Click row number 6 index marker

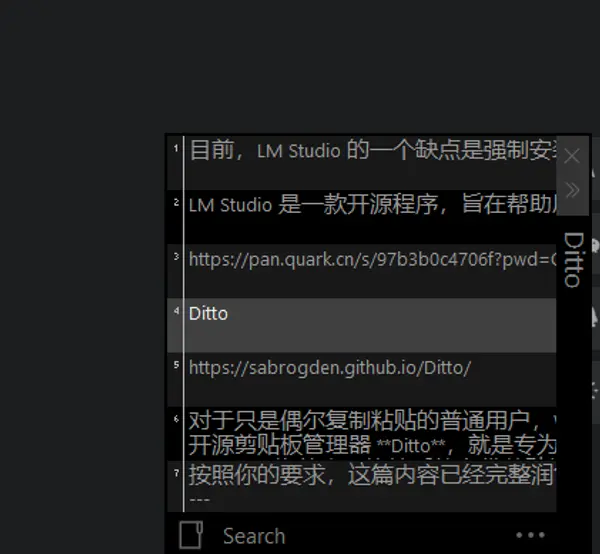[x=176, y=419]
